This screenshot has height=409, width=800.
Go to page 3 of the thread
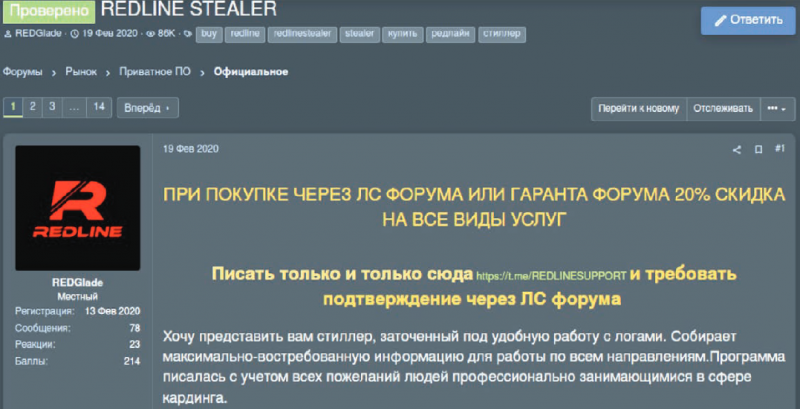pyautogui.click(x=52, y=107)
